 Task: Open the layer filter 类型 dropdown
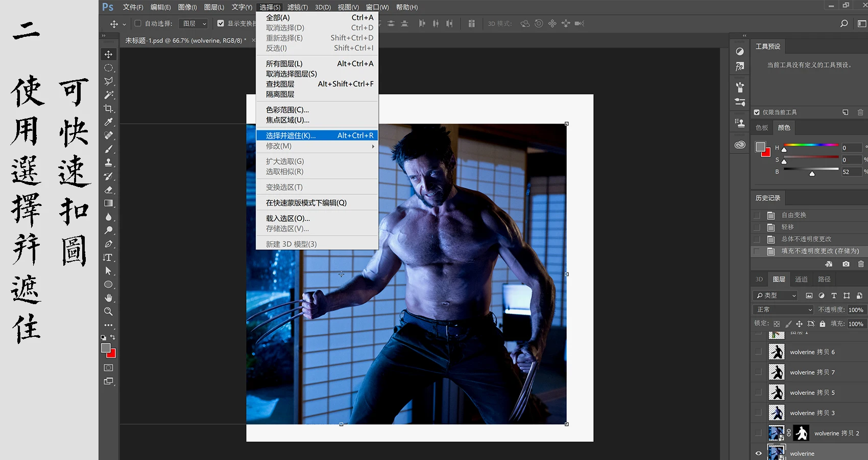775,295
